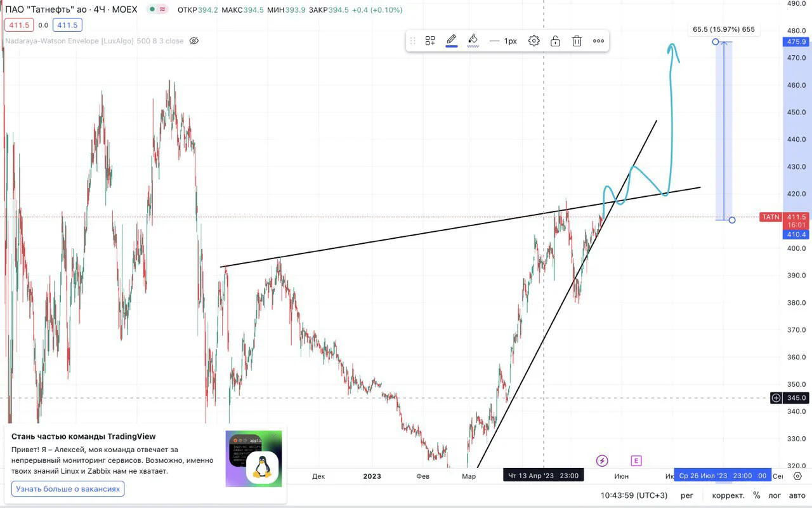Show the hidden Nadaraya-Watson Envelope indicator
812x508 pixels.
coord(194,41)
